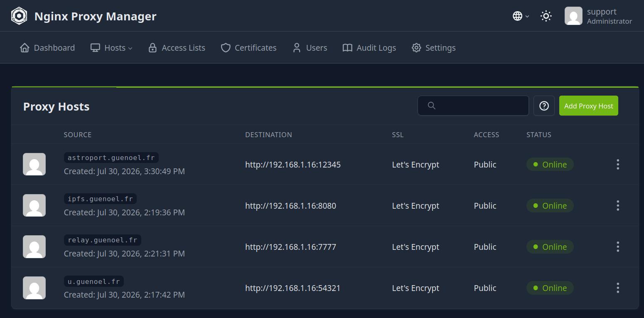This screenshot has height=318, width=644.
Task: Open actions menu for u.guenoel.fr
Action: 618,288
